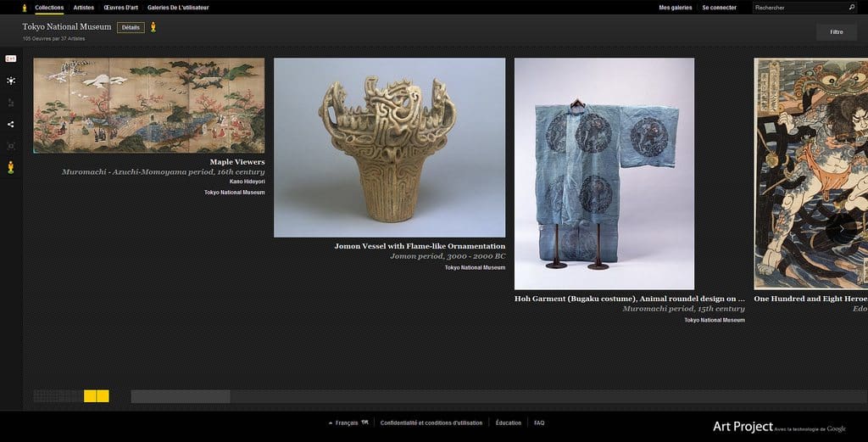The width and height of the screenshot is (868, 442).
Task: Click the Filtre button
Action: 837,32
